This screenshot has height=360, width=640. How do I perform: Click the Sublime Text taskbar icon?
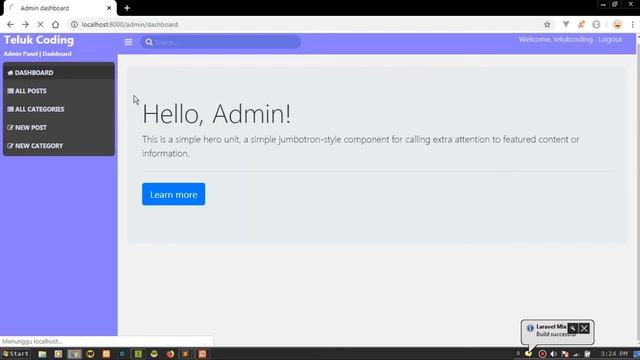coord(186,354)
